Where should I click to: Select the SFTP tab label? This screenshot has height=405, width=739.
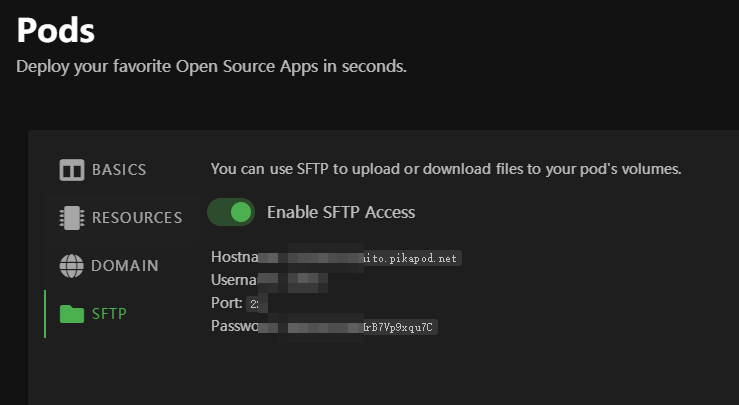(109, 314)
